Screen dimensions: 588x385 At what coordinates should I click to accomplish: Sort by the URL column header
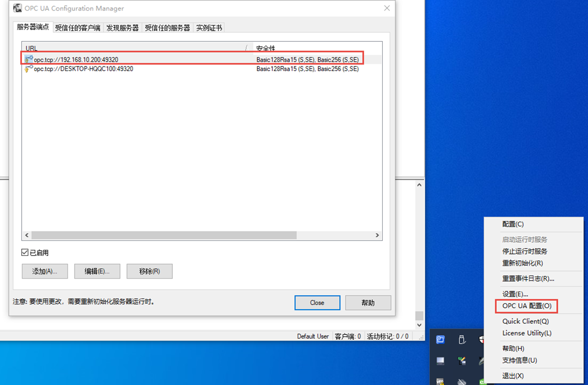137,47
